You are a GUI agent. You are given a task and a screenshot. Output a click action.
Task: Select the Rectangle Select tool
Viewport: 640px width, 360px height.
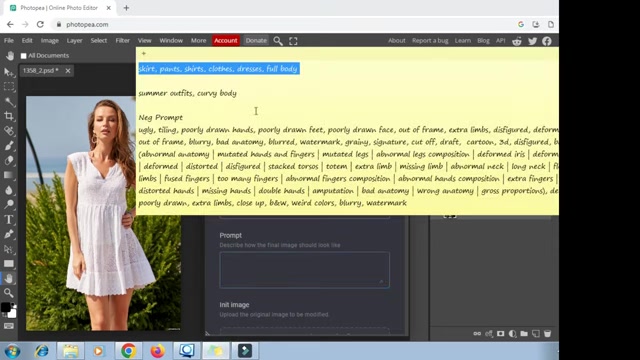[9, 87]
